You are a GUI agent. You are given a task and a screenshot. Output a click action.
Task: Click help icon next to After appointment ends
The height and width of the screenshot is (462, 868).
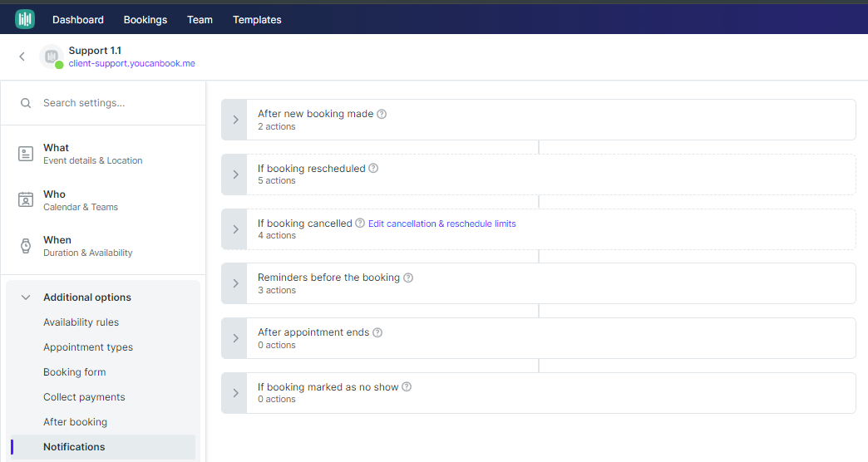(377, 332)
